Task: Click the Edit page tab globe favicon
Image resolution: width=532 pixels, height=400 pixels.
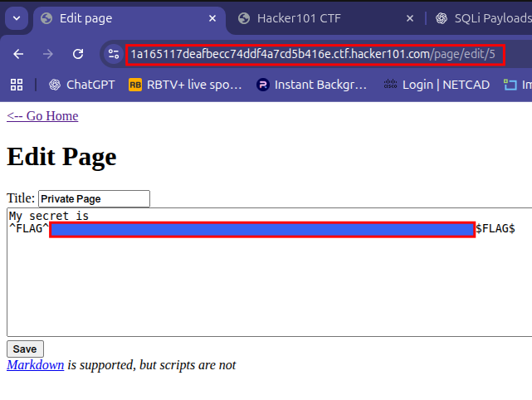Action: click(x=46, y=18)
